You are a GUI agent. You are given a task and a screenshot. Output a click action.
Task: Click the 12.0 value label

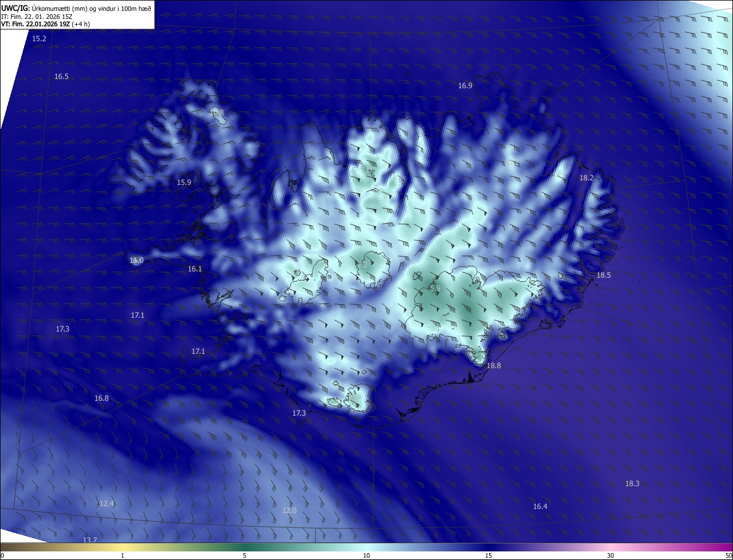289,510
